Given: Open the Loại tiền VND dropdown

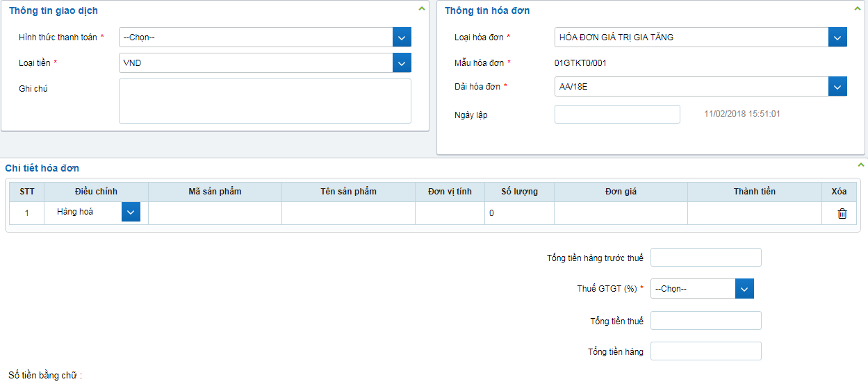Looking at the screenshot, I should pyautogui.click(x=402, y=63).
